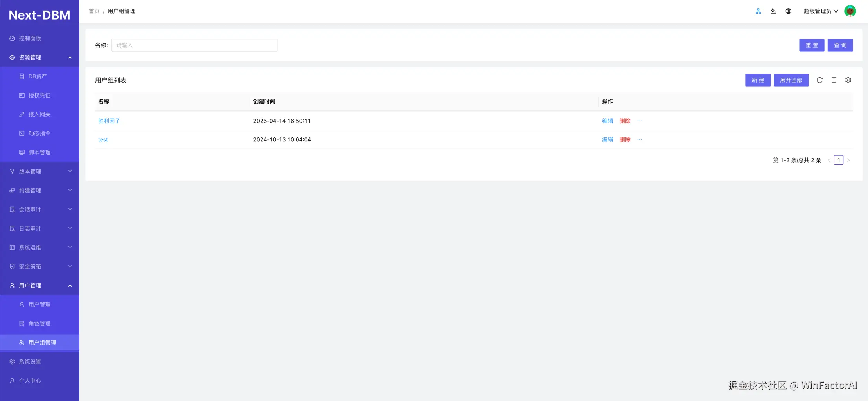Open 个人中心 menu item
The height and width of the screenshot is (401, 868).
[40, 381]
